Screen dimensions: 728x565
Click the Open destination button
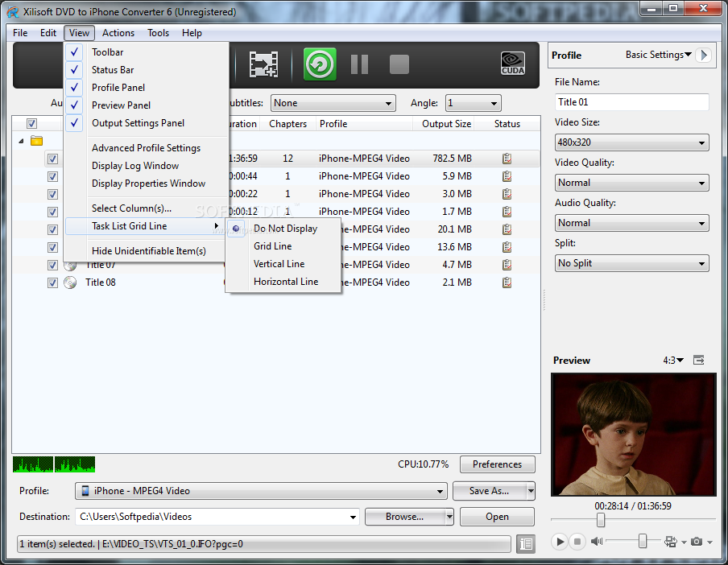click(497, 517)
